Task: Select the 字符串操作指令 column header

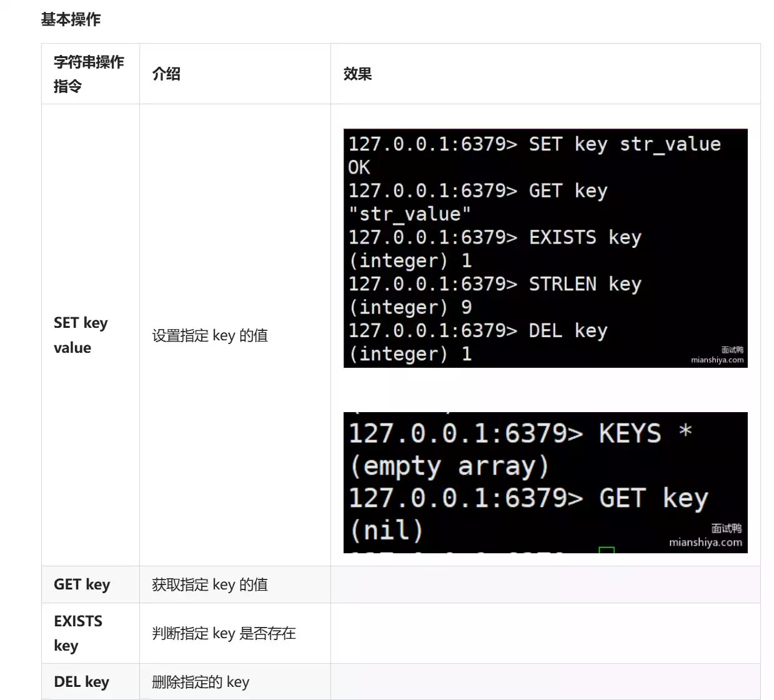Action: pyautogui.click(x=89, y=74)
